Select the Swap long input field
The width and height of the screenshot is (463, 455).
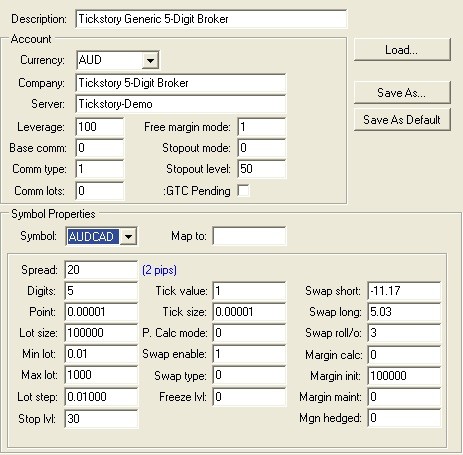tap(404, 312)
